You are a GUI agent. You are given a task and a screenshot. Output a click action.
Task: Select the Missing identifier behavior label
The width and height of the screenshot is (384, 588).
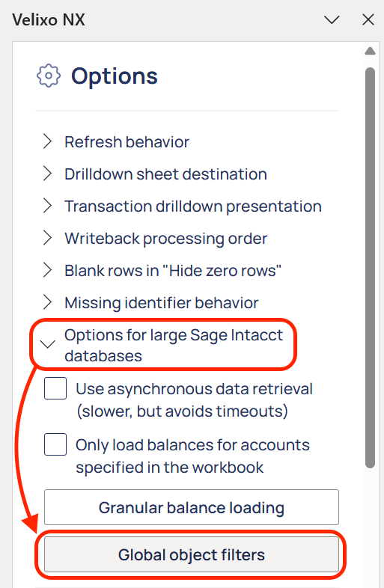click(162, 303)
